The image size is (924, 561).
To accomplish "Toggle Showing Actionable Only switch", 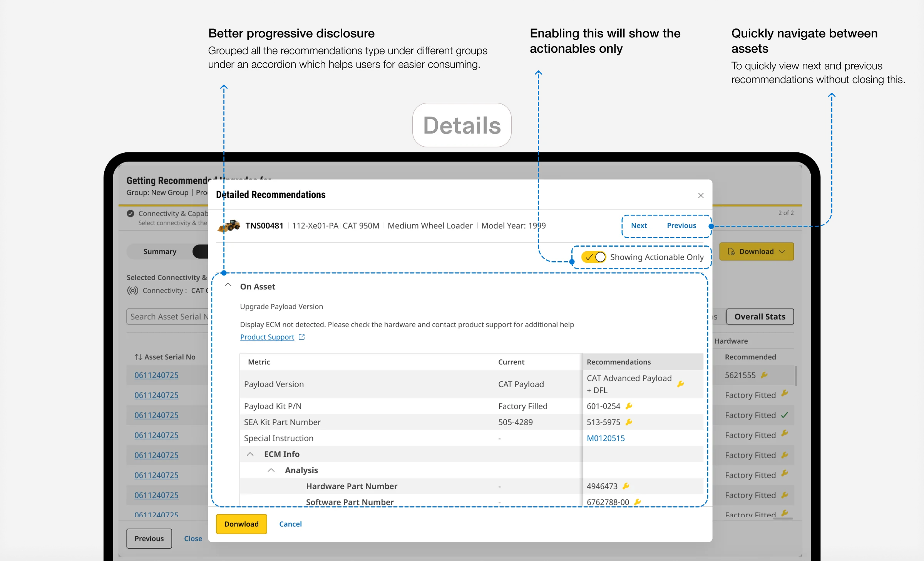I will pos(594,257).
